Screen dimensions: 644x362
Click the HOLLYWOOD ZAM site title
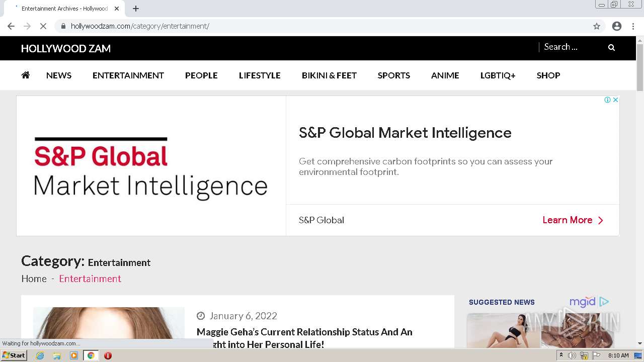tap(66, 48)
